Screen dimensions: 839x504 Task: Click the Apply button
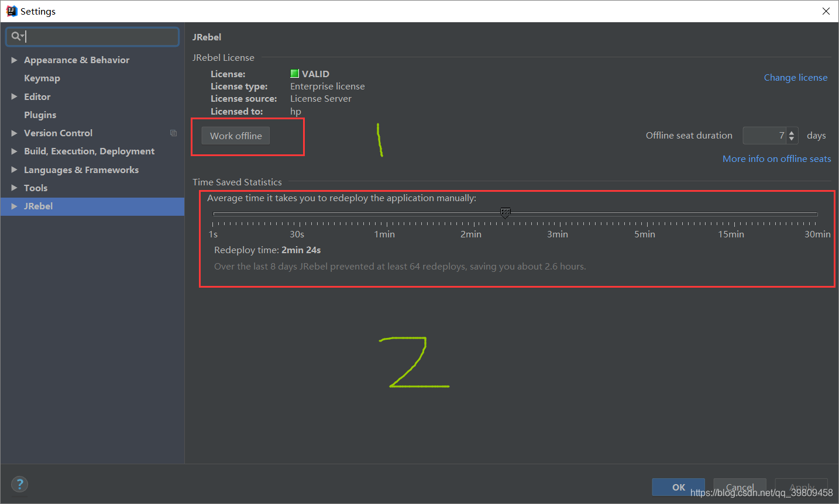click(x=802, y=487)
